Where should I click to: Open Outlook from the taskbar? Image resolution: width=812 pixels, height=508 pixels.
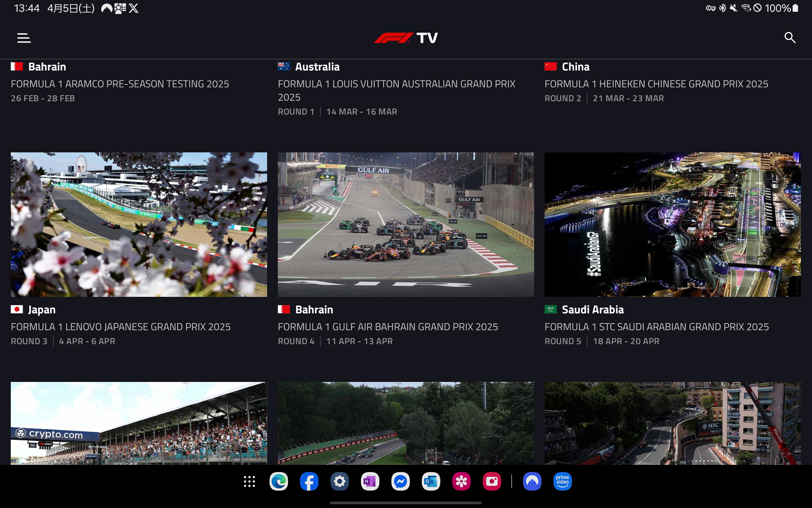point(431,481)
